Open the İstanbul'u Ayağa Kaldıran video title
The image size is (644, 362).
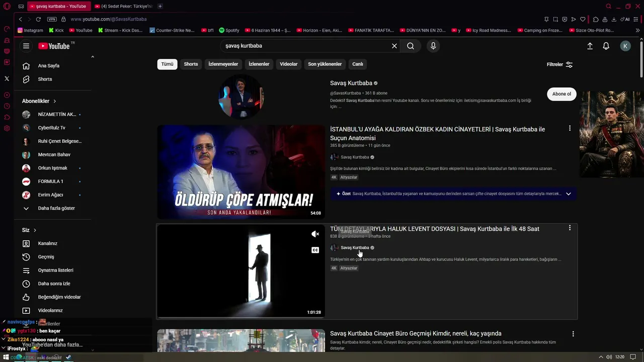[437, 134]
